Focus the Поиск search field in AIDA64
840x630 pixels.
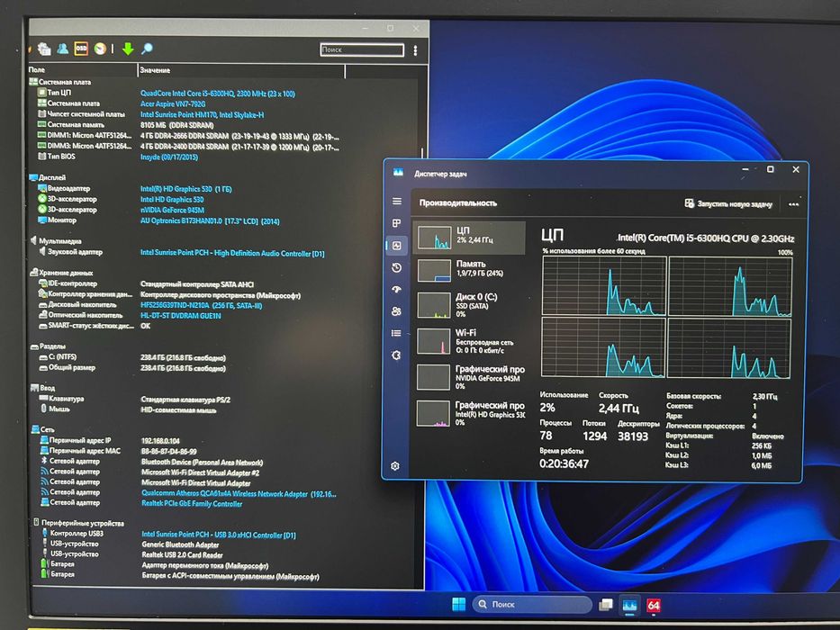click(362, 49)
